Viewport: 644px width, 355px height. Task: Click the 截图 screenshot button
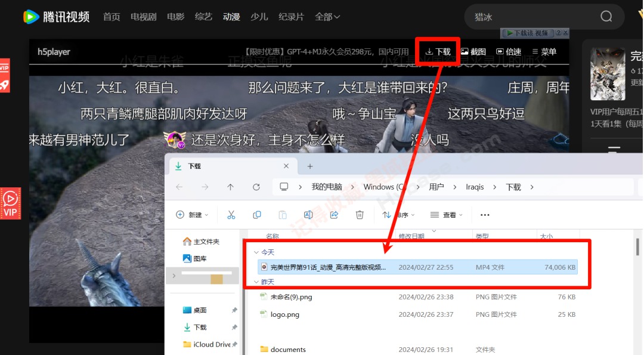pyautogui.click(x=473, y=51)
